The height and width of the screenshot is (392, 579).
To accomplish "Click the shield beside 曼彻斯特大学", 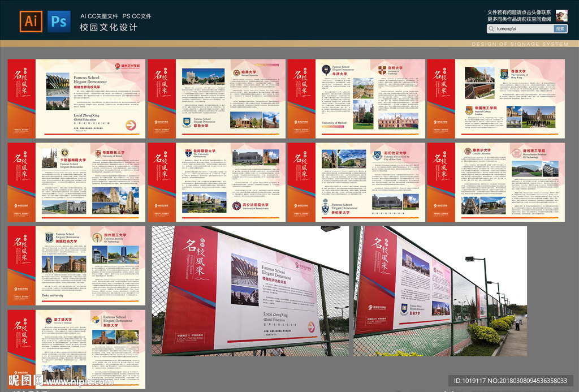I will (188, 153).
